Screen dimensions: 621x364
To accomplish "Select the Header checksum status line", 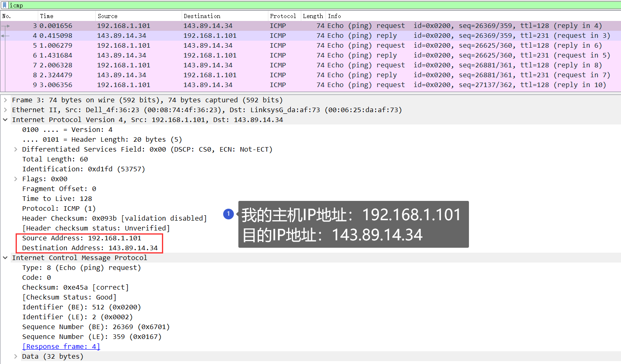I will click(96, 228).
